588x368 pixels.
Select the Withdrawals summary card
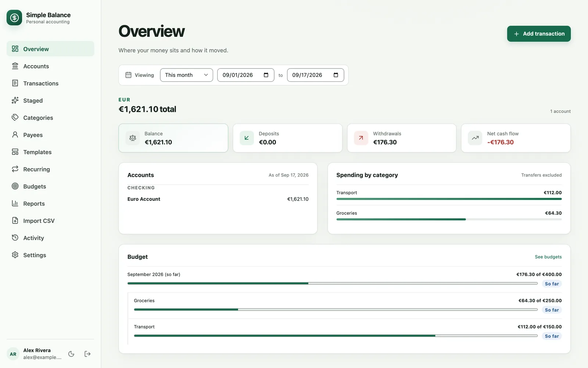coord(402,138)
